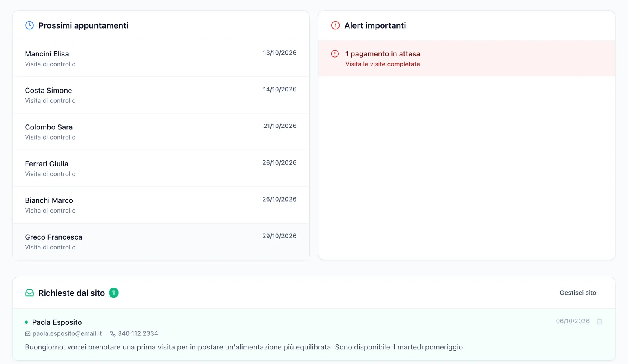Open Bianchi Marco's appointment
The width and height of the screenshot is (628, 364).
[161, 205]
